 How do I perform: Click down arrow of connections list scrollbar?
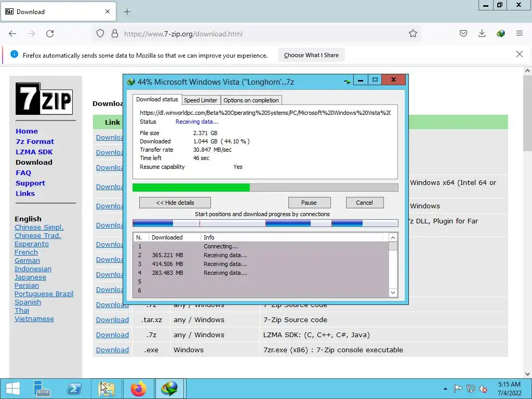[393, 292]
